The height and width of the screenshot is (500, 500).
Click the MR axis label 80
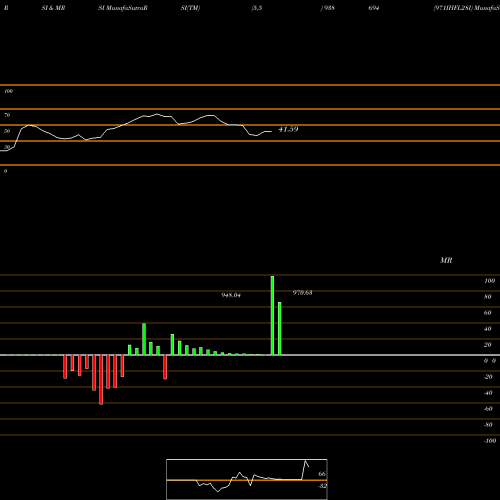point(488,297)
